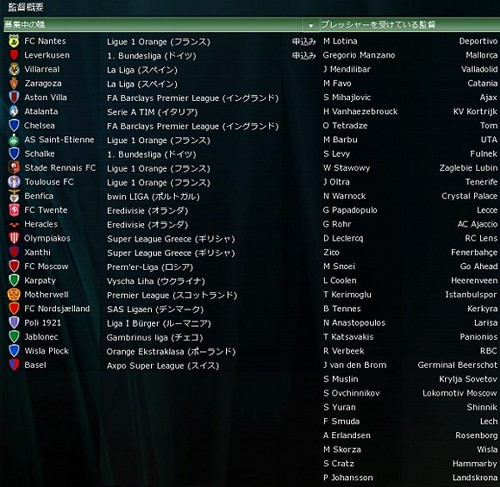
Task: Click the Toulouse FC club badge
Action: [x=14, y=182]
